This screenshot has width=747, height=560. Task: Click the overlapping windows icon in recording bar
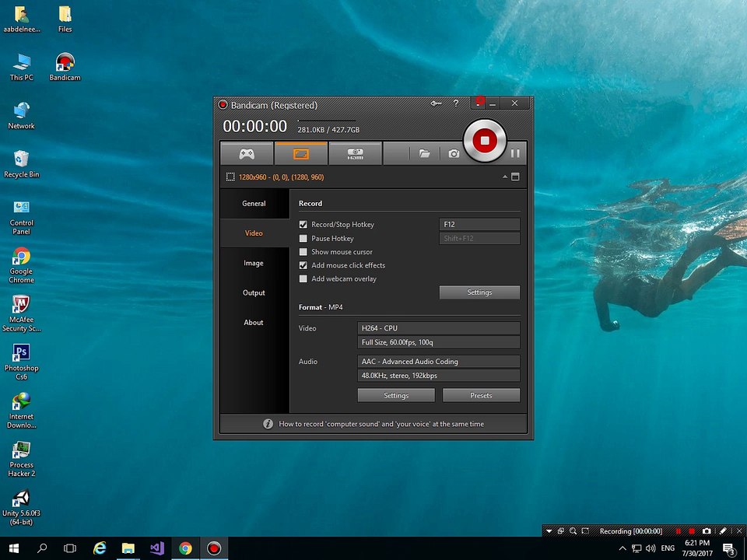561,531
